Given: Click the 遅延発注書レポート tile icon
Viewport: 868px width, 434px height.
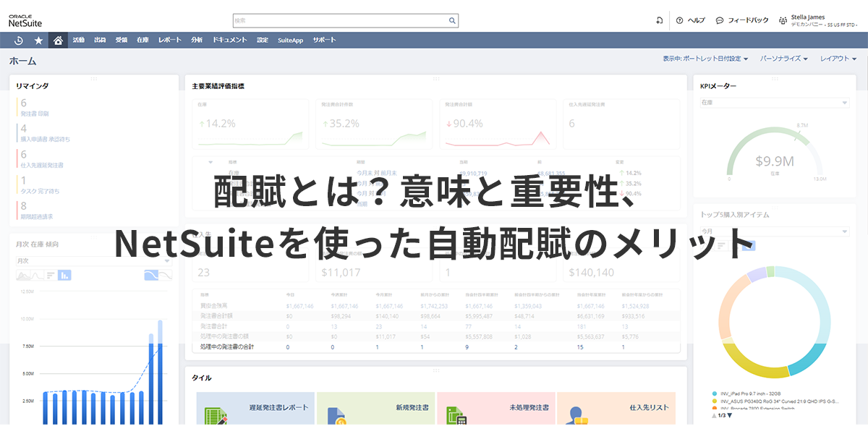Looking at the screenshot, I should (x=216, y=417).
